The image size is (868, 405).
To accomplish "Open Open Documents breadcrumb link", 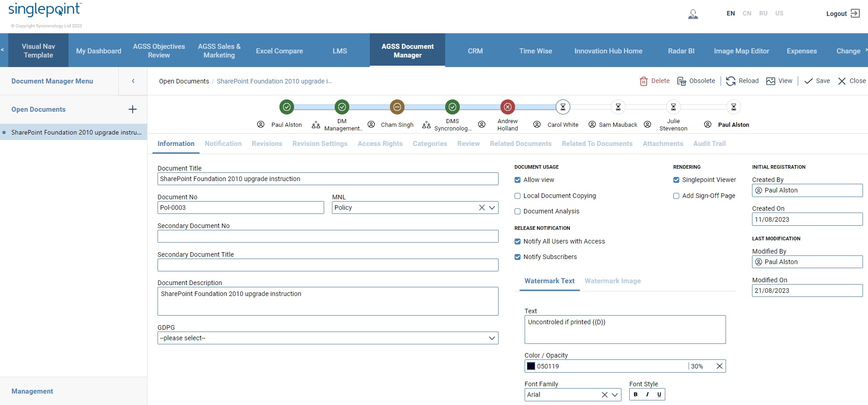I will pyautogui.click(x=184, y=81).
